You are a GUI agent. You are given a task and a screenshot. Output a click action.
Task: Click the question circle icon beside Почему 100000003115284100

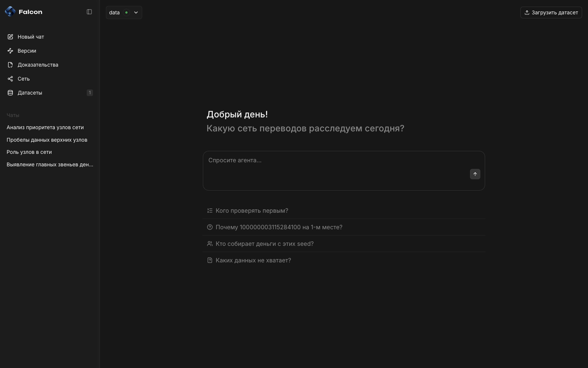(x=210, y=227)
